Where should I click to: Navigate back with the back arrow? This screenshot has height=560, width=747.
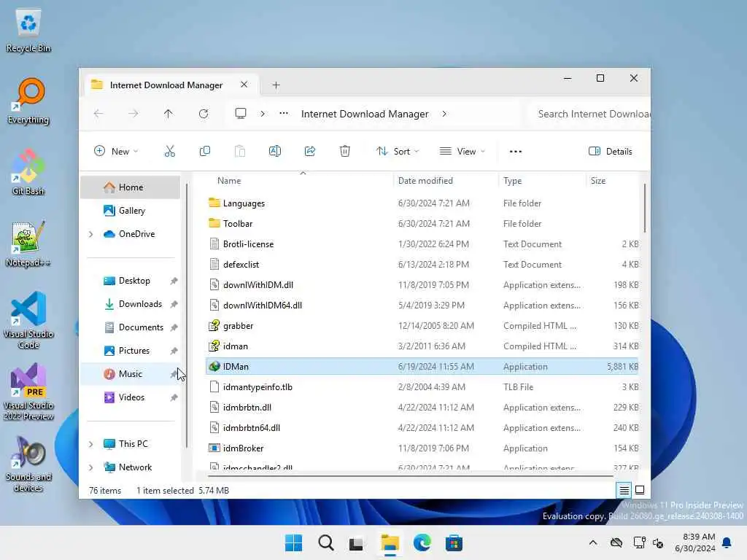click(x=98, y=114)
